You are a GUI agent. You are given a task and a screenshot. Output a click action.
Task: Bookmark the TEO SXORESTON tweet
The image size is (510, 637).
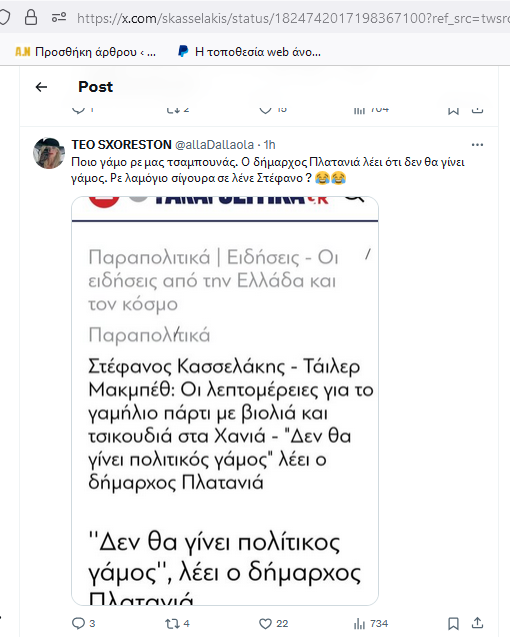click(x=454, y=624)
